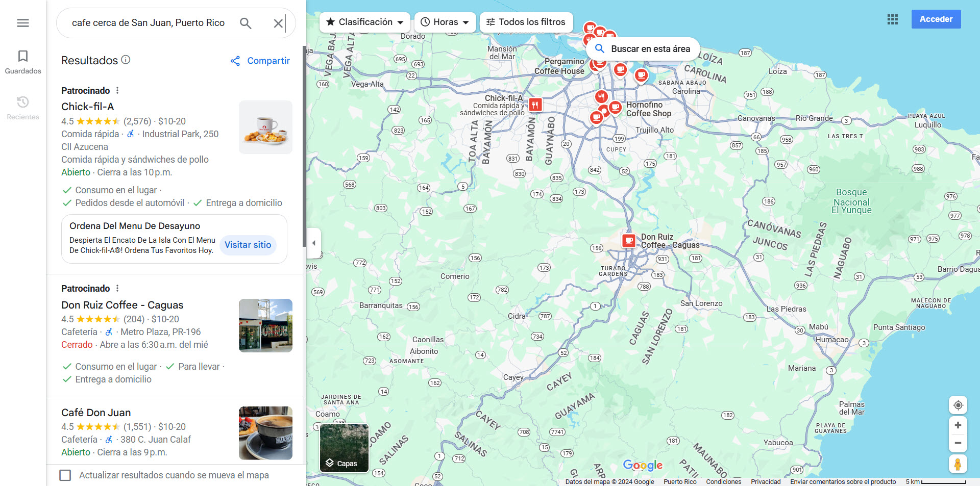Select the Pergamino Coffee House label
980x486 pixels.
click(x=559, y=66)
